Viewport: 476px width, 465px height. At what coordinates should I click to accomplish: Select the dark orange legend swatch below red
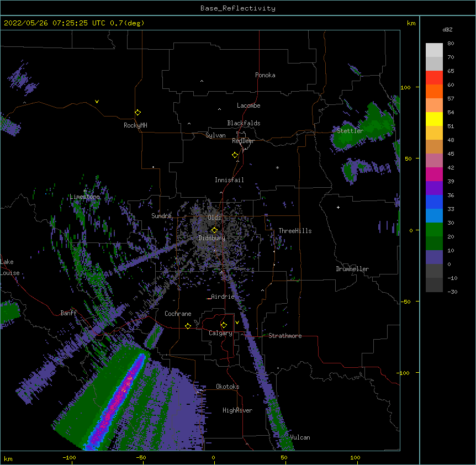point(434,91)
